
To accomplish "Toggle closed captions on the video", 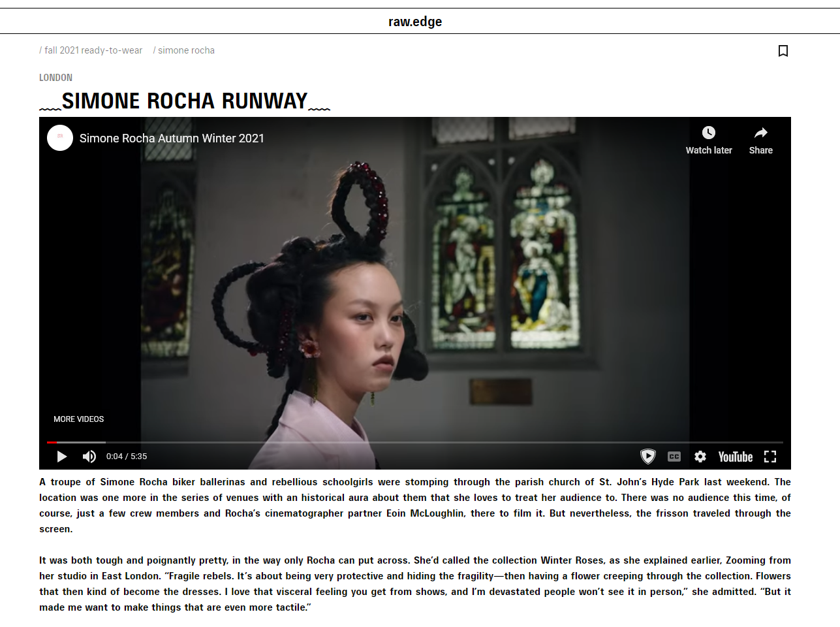I will (x=674, y=457).
